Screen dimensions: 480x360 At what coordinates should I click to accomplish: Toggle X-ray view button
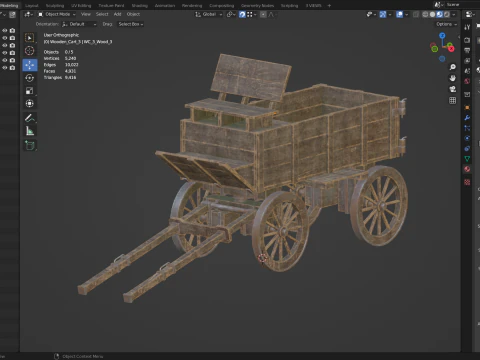416,14
